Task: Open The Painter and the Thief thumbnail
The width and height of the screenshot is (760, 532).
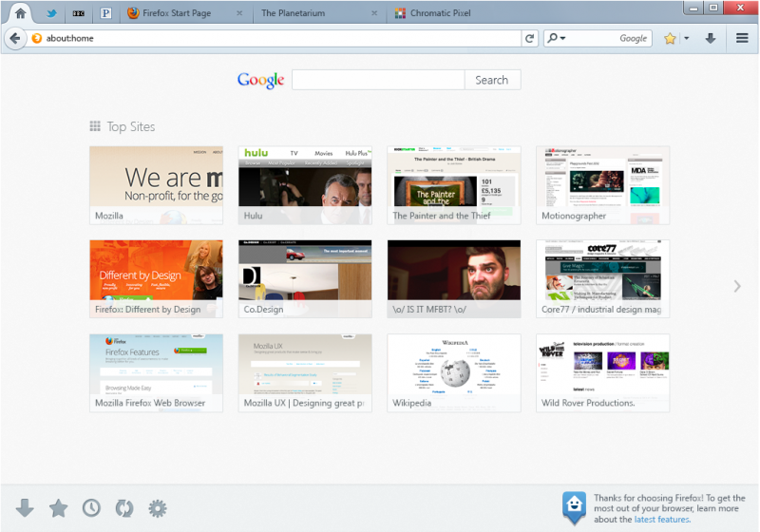Action: coord(454,185)
